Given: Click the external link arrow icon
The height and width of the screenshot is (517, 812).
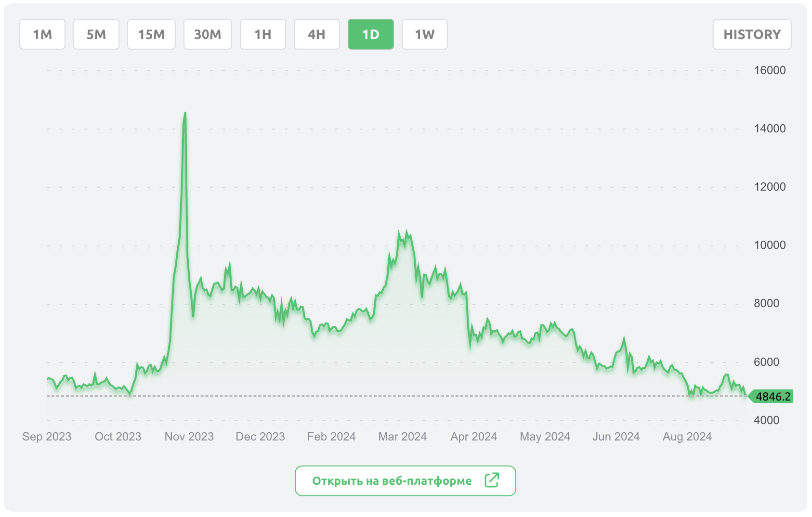Looking at the screenshot, I should [x=492, y=480].
